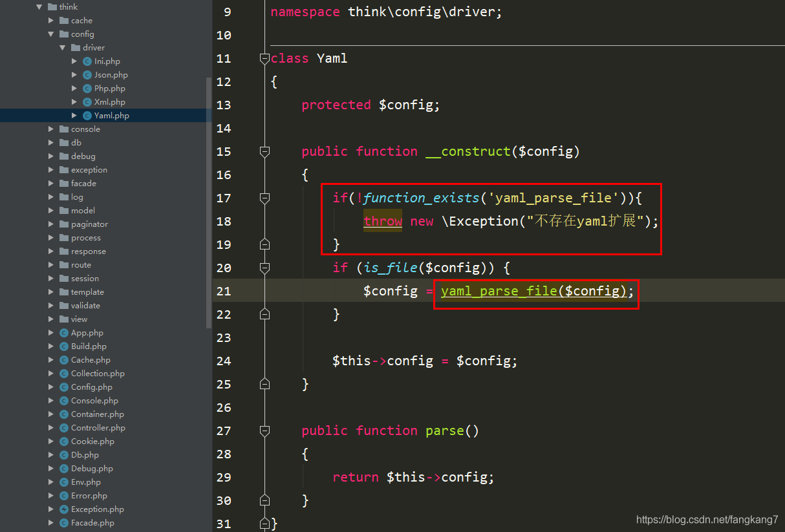Viewport: 785px width, 532px height.
Task: Click the Php.php class file icon
Action: (x=87, y=89)
